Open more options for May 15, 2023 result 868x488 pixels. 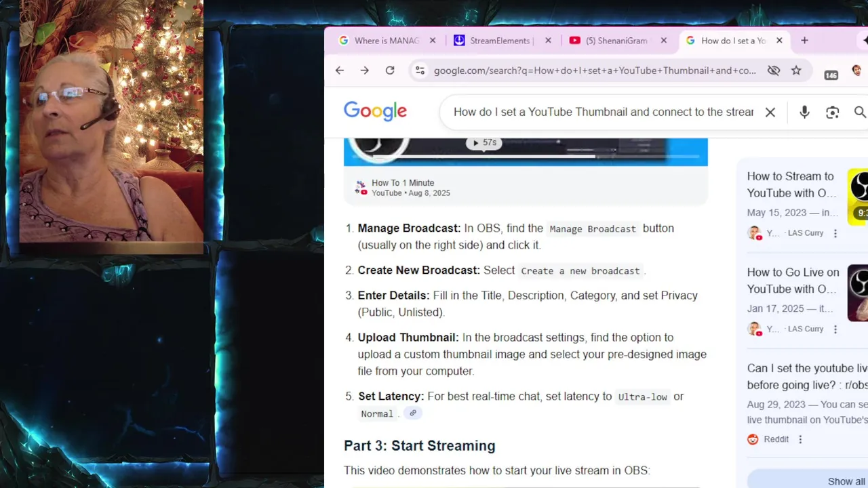tap(835, 233)
